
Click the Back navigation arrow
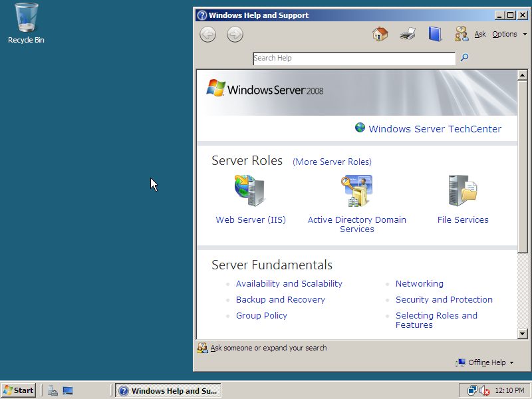point(208,35)
